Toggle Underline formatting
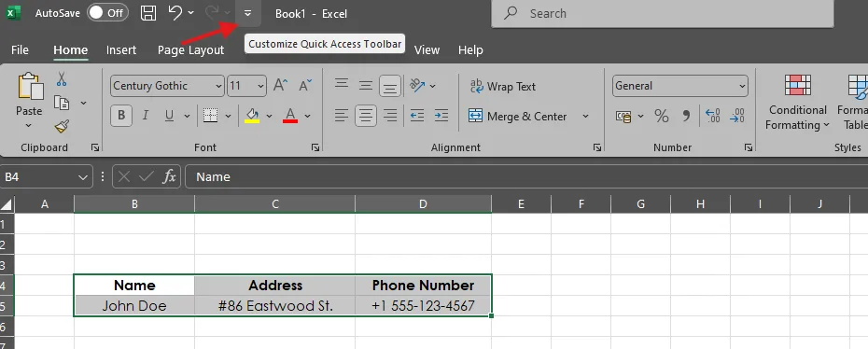 tap(169, 116)
